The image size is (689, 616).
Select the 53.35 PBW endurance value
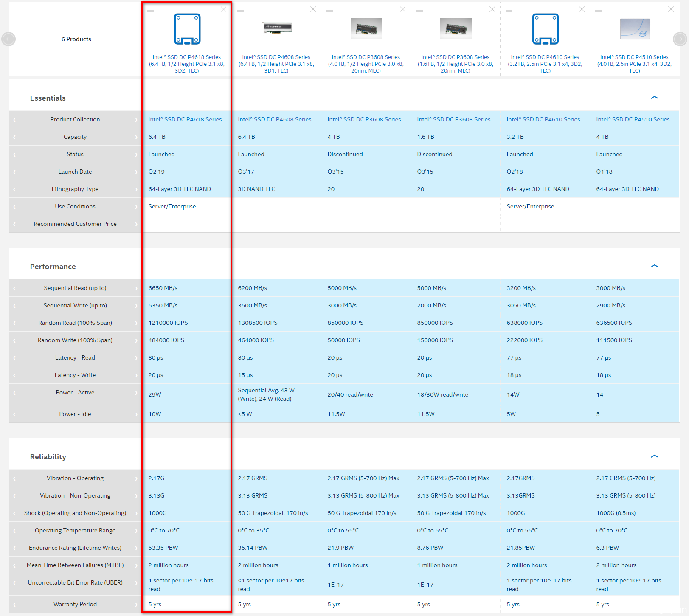(x=163, y=548)
